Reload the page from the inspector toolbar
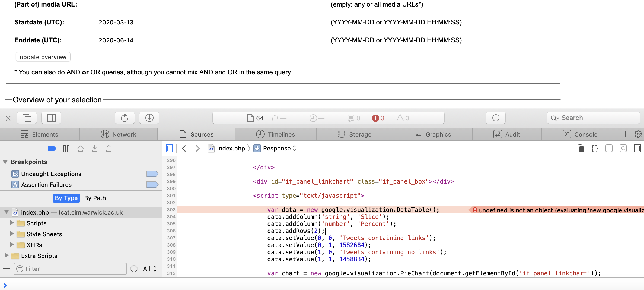This screenshot has height=290, width=644. coord(125,118)
